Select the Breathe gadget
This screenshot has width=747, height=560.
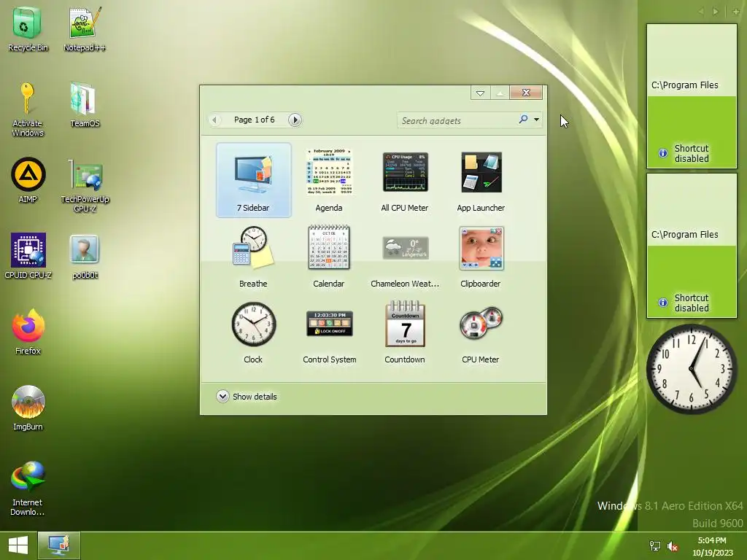(253, 256)
